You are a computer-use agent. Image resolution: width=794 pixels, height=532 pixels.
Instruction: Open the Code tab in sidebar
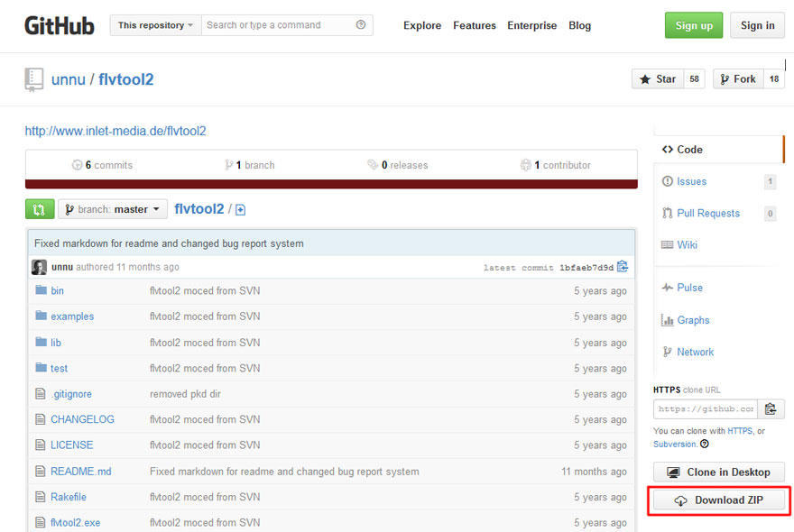pos(719,150)
